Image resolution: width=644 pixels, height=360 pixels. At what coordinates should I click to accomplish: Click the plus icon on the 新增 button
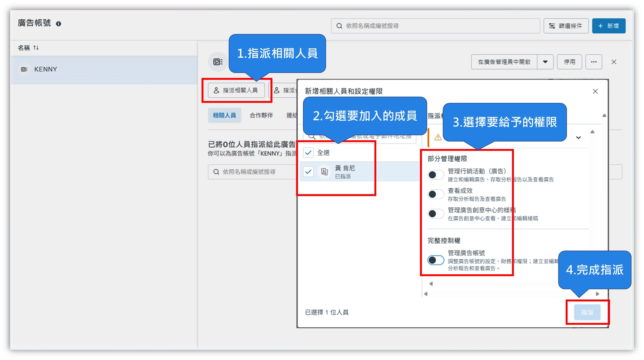coord(601,26)
